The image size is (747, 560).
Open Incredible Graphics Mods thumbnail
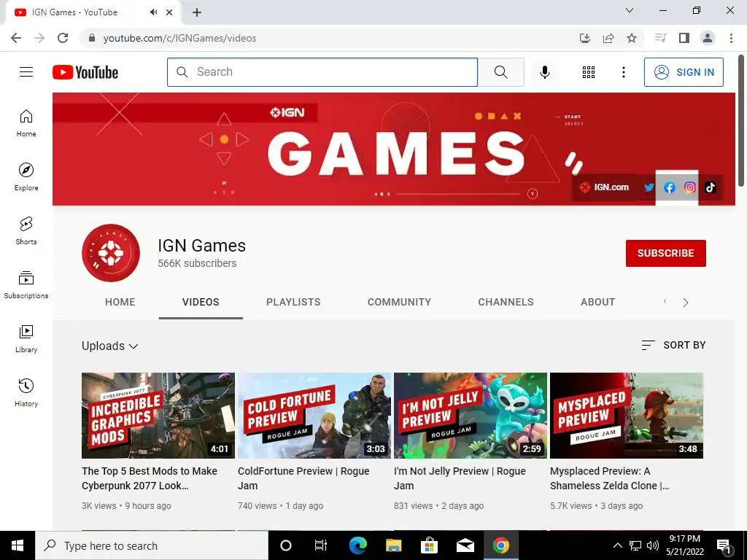[x=158, y=415]
